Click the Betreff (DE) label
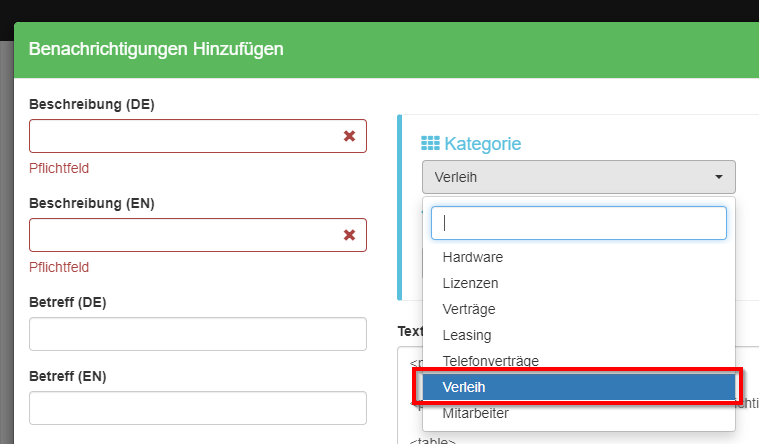Image resolution: width=759 pixels, height=444 pixels. tap(68, 303)
